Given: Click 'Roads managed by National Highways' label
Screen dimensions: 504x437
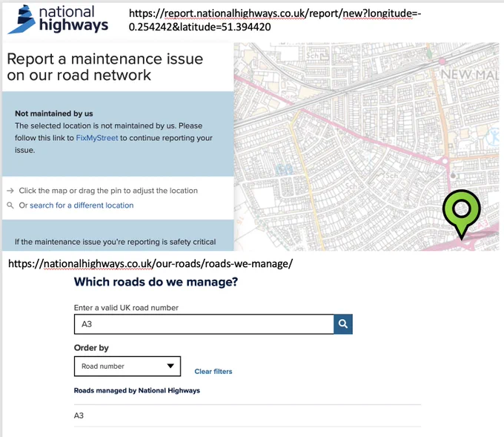Looking at the screenshot, I should click(137, 390).
